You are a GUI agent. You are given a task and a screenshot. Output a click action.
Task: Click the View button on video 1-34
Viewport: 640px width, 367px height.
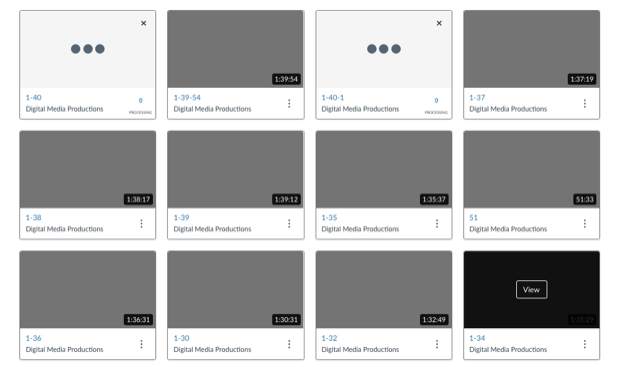pos(531,289)
